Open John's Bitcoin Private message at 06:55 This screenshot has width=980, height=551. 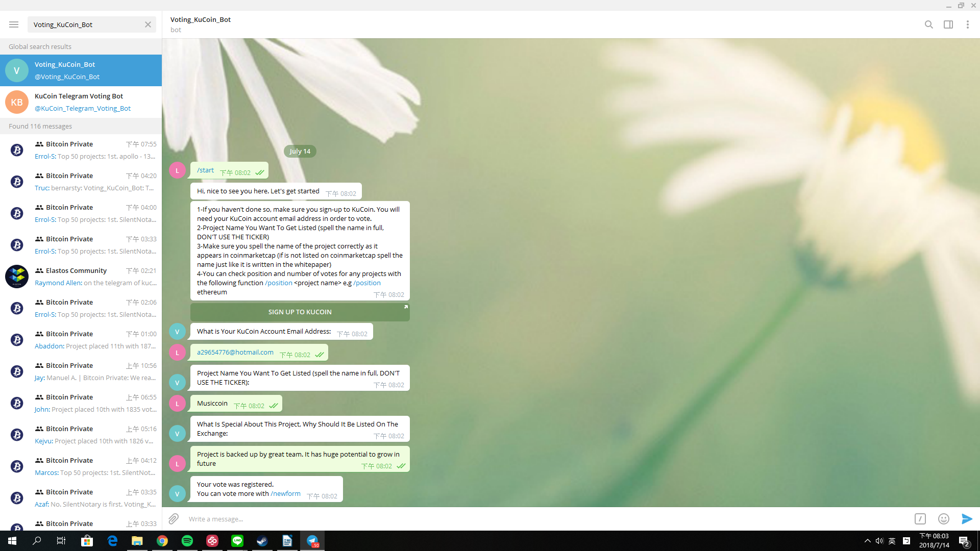tap(81, 403)
